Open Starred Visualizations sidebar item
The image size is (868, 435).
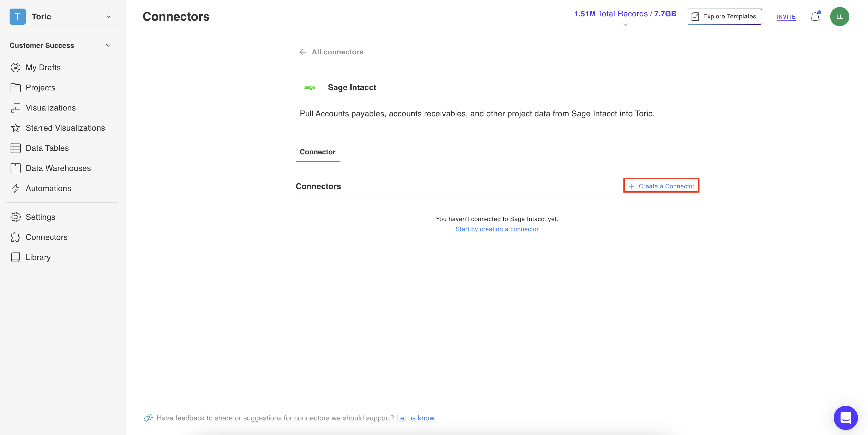click(65, 128)
